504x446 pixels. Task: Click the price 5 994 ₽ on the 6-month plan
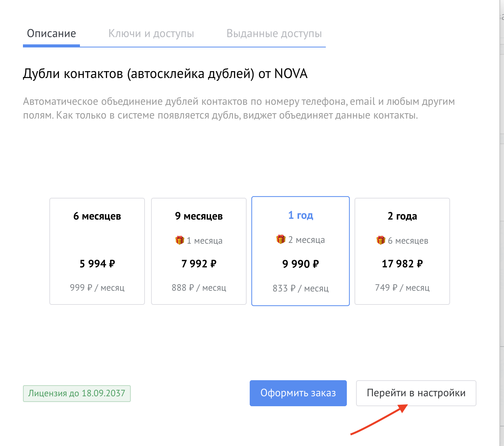click(x=97, y=264)
